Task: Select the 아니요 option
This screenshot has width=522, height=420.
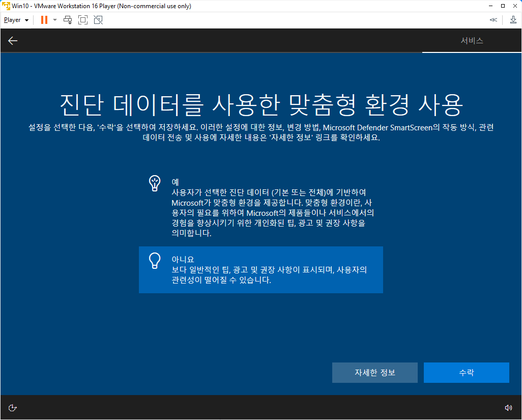Action: pyautogui.click(x=260, y=270)
